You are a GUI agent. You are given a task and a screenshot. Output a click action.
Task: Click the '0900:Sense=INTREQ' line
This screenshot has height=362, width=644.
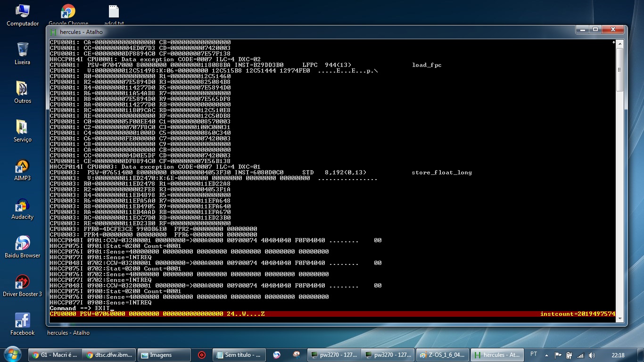100,303
